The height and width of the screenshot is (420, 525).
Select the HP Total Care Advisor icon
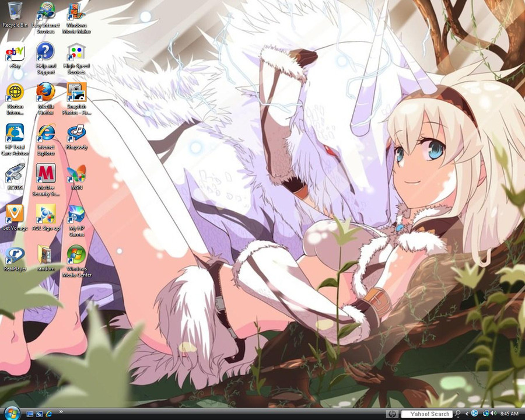[15, 139]
